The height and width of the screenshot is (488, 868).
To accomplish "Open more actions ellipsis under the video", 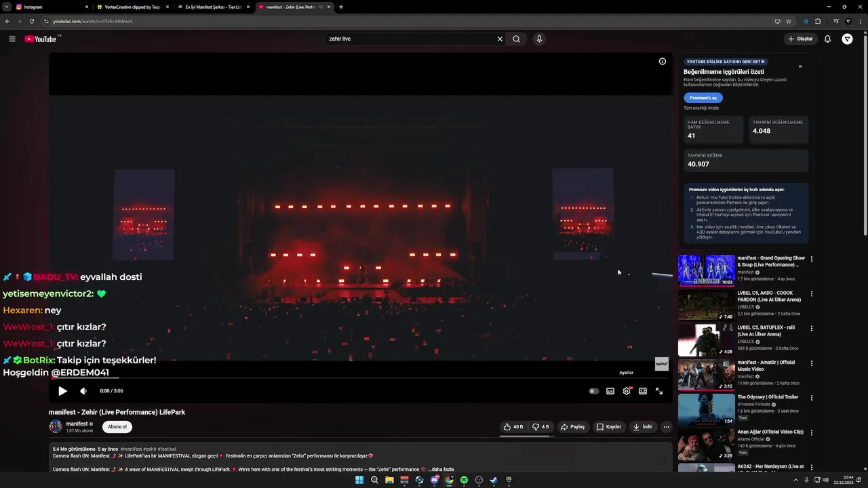I will (x=667, y=427).
